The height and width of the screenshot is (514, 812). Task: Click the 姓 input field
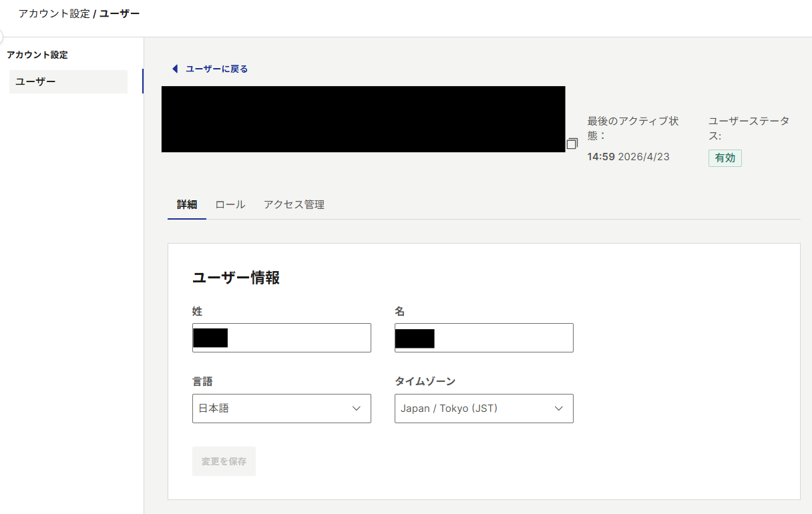coord(282,338)
